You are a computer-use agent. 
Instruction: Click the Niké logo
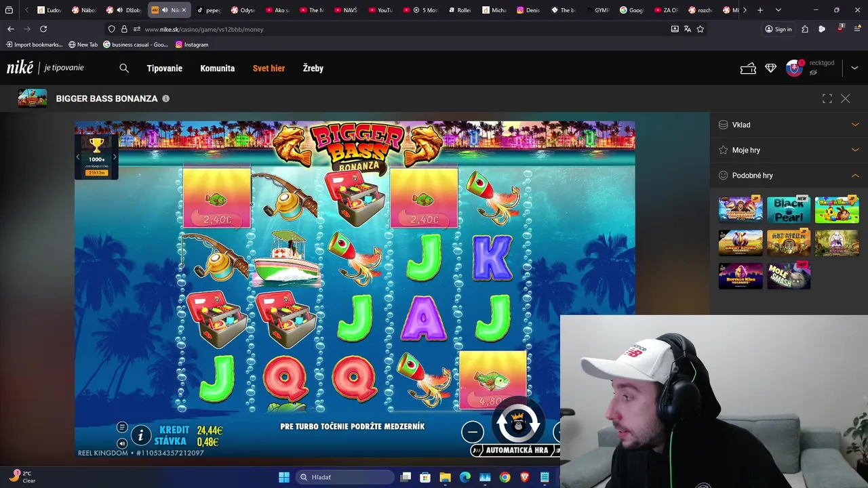[20, 68]
